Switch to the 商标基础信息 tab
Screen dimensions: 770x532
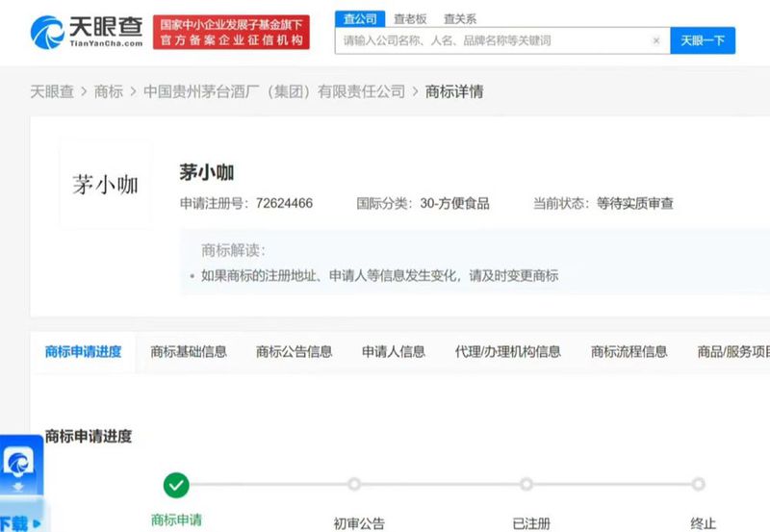189,352
